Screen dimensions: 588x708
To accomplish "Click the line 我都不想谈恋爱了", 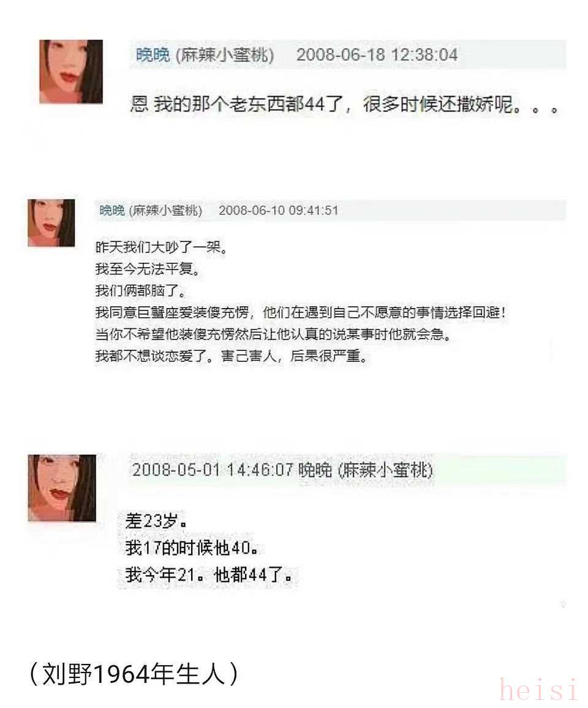I will tap(232, 356).
